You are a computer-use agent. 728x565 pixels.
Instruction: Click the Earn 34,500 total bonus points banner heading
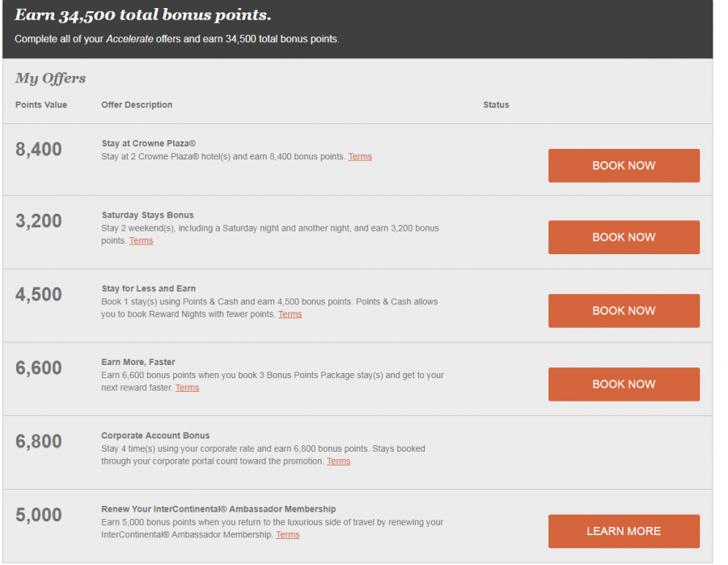coord(142,15)
